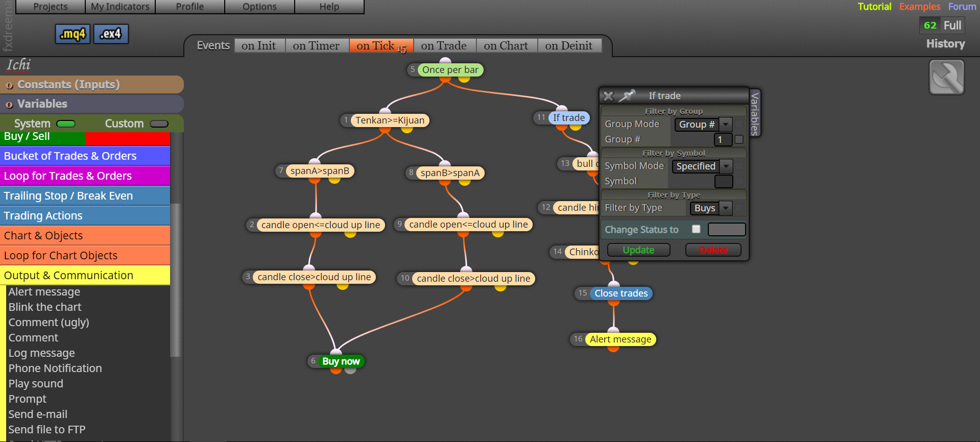Open the My Indicators menu
This screenshot has height=442, width=980.
click(x=120, y=7)
